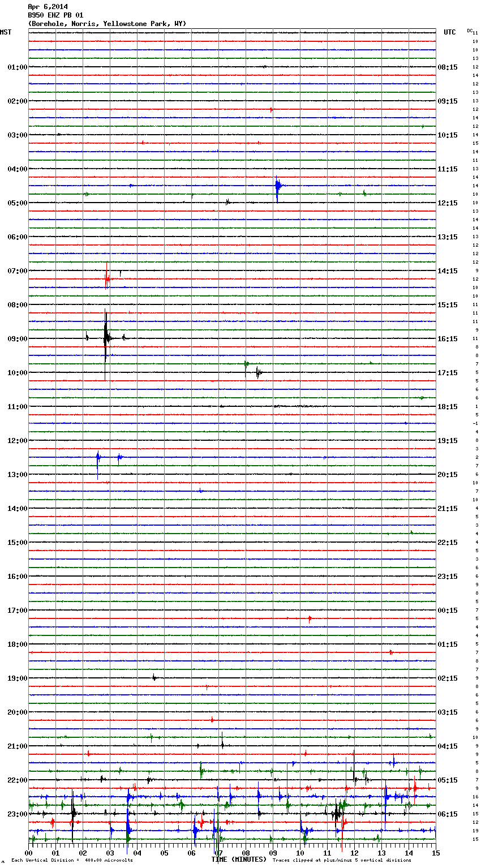This screenshot has height=868, width=481.
Task: Select the 14:00 MST row label
Action: pos(17,509)
